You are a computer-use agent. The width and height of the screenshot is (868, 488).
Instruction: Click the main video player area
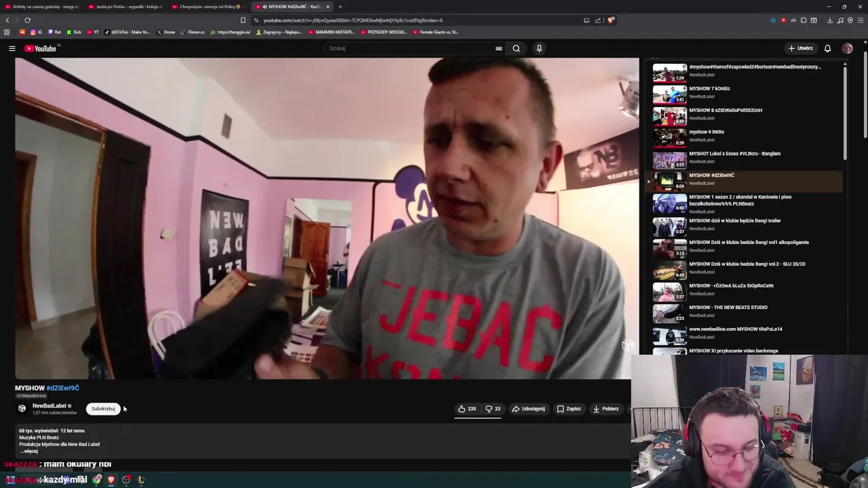327,218
